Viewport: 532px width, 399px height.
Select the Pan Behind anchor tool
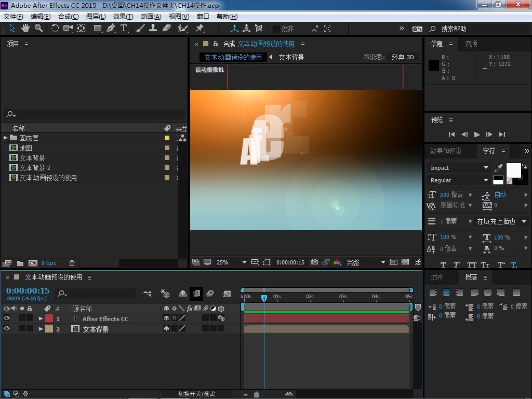click(81, 29)
